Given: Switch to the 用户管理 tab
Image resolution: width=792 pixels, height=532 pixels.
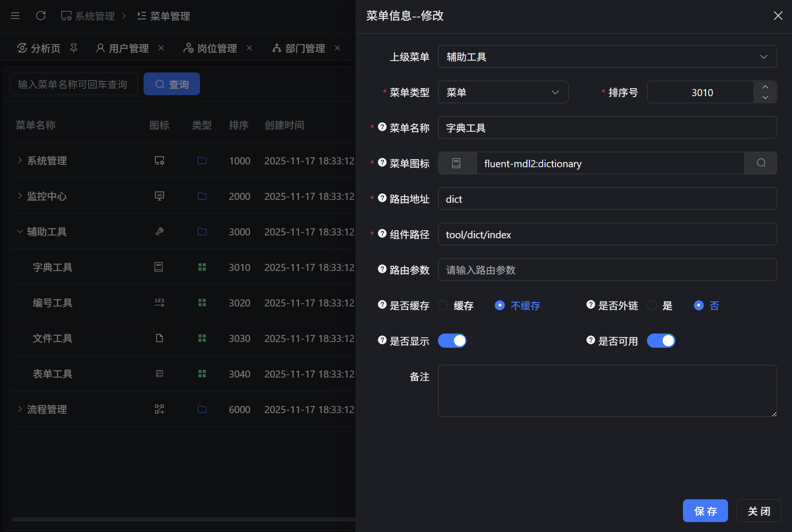Looking at the screenshot, I should click(x=123, y=48).
